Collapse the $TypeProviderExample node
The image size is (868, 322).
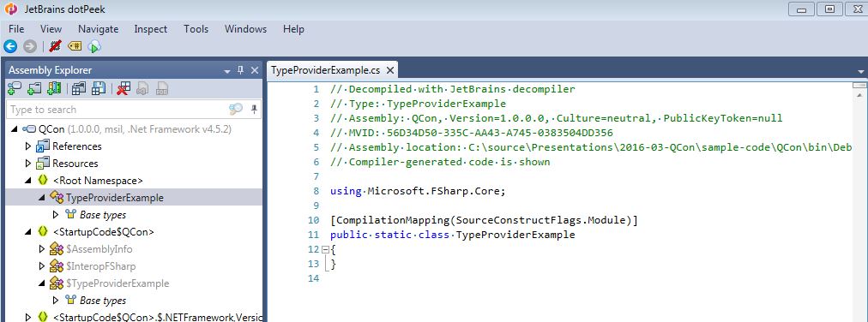tap(41, 283)
